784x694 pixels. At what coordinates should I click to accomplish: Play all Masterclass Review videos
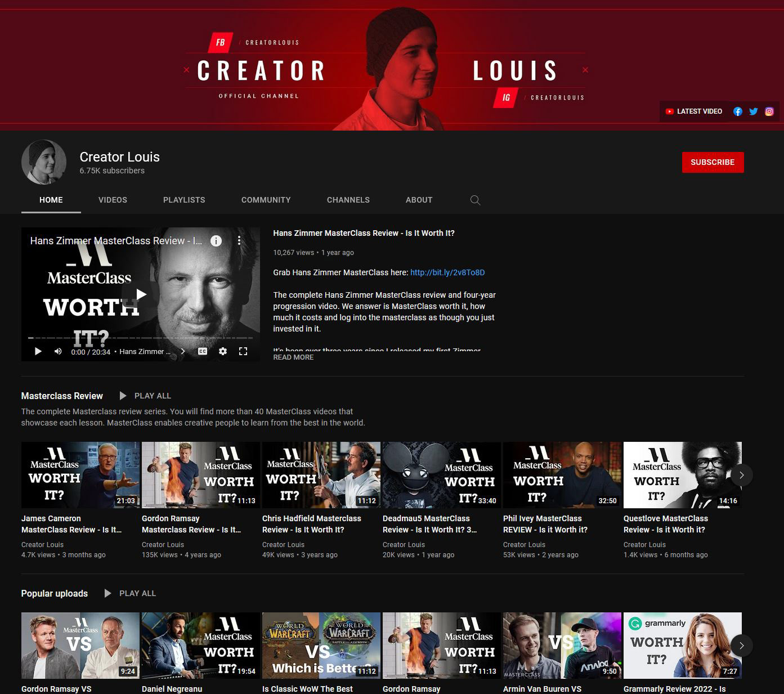(x=145, y=396)
